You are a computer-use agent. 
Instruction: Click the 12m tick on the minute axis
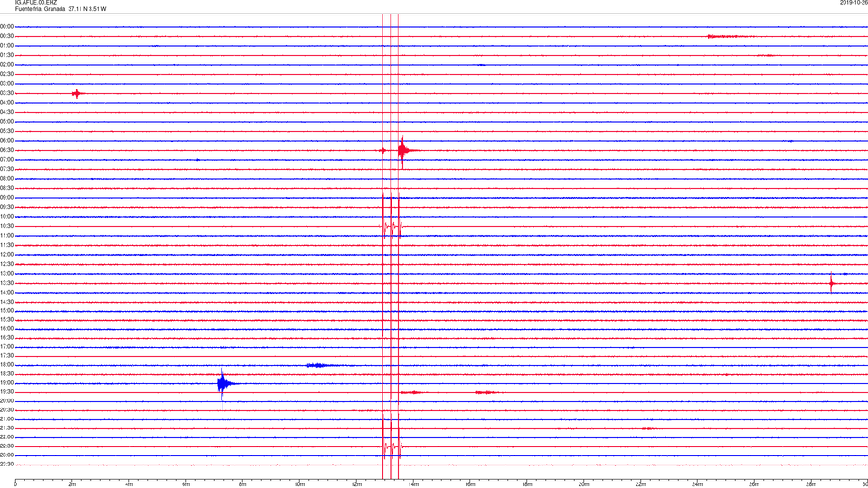[356, 484]
